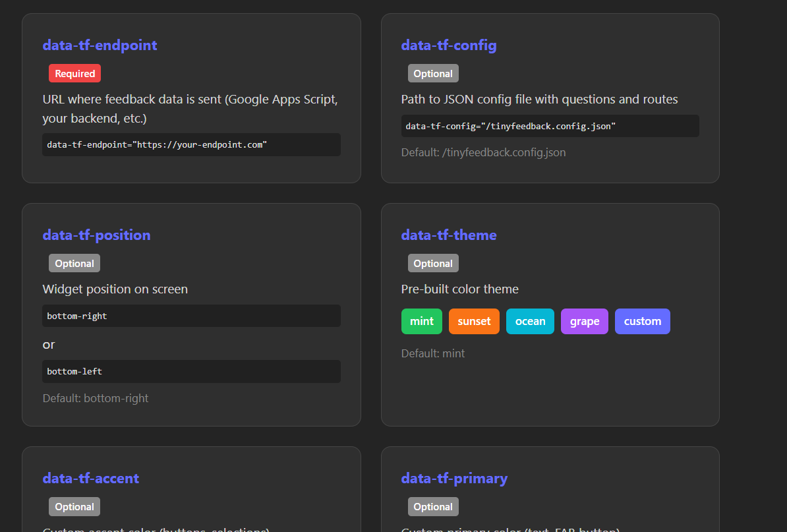Click the Optional badge under data-tf-accent
787x532 pixels.
74,507
